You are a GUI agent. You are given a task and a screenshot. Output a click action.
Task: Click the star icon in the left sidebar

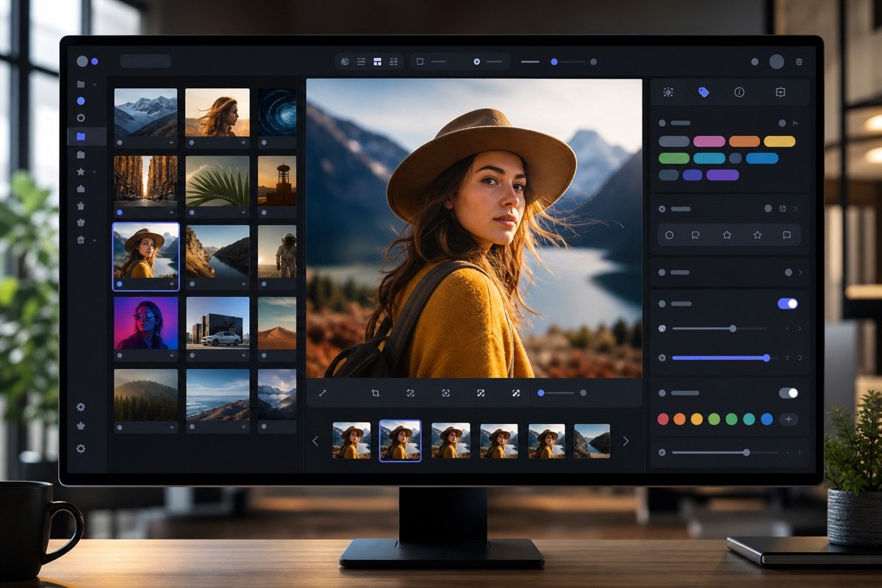[81, 171]
